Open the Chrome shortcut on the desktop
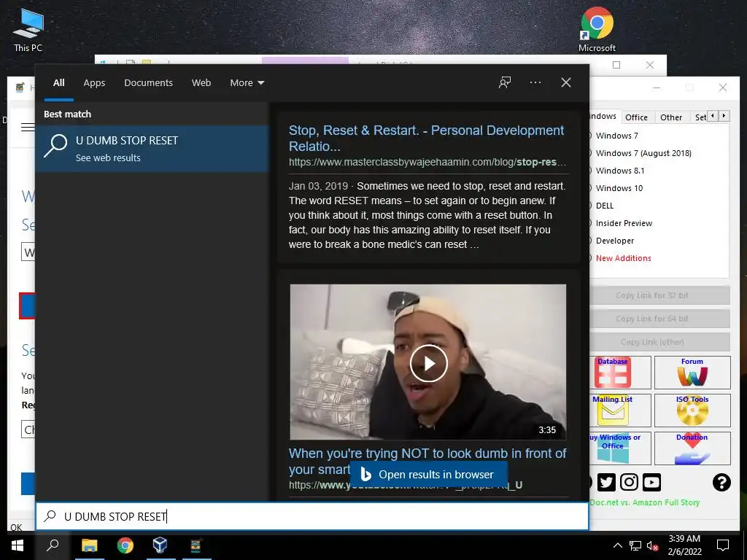 click(597, 29)
